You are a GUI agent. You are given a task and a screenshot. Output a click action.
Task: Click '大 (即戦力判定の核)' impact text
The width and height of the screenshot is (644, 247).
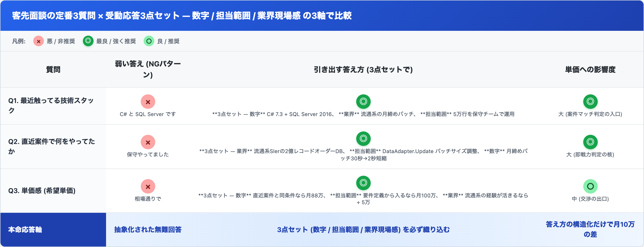590,155
